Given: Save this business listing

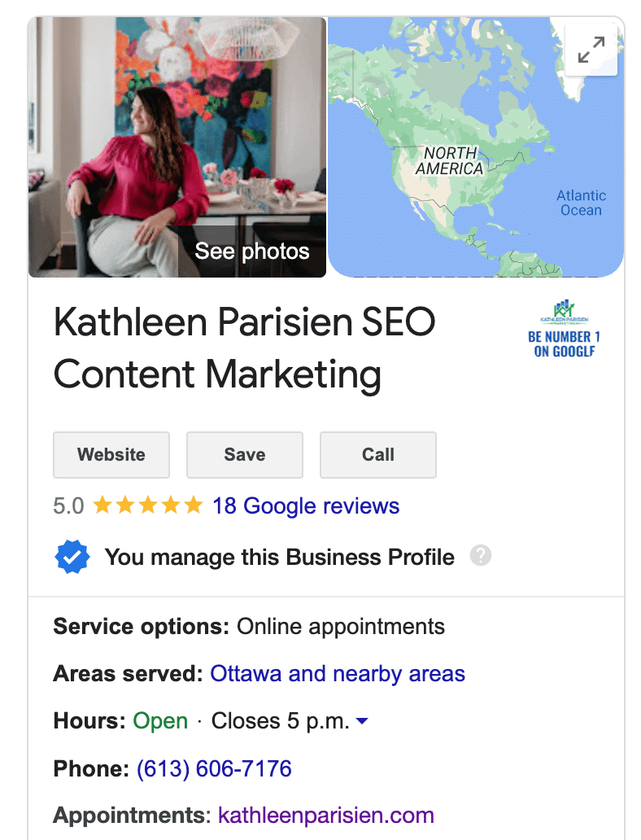Looking at the screenshot, I should click(x=245, y=455).
